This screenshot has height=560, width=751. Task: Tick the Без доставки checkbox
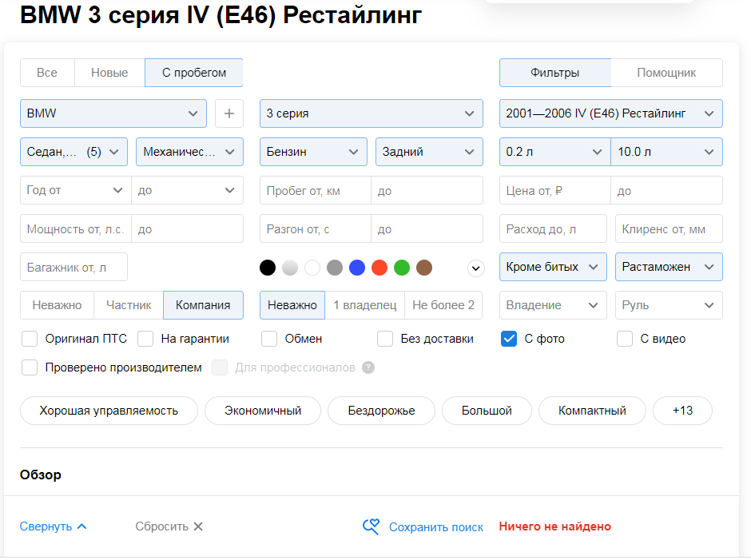pos(385,339)
